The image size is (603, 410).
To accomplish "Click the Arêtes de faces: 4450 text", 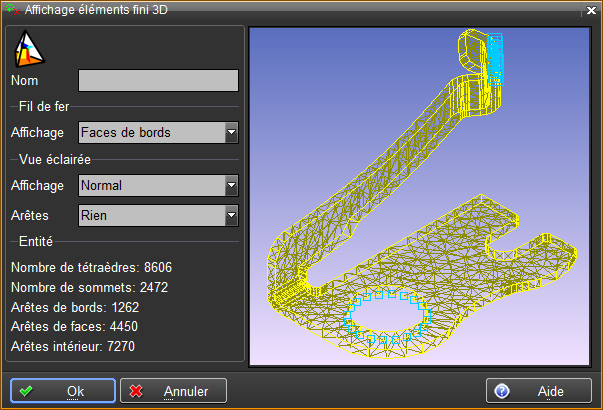I will click(74, 327).
